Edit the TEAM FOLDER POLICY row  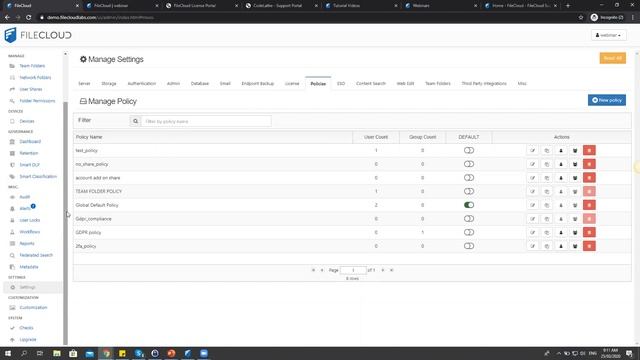[x=532, y=191]
